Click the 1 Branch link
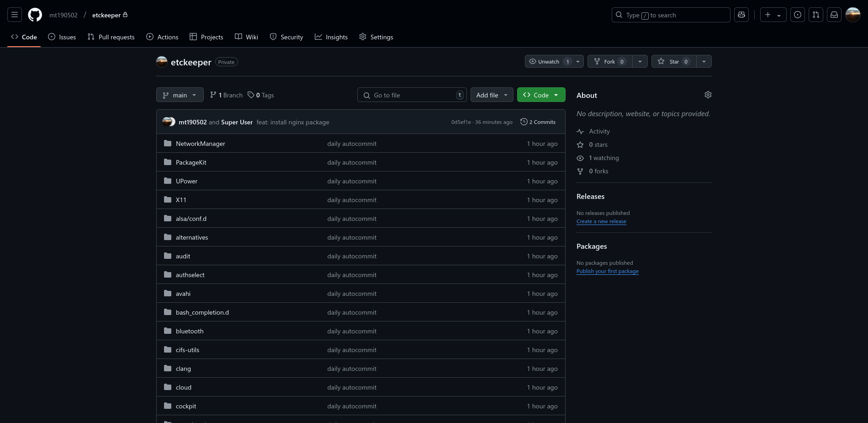The image size is (868, 423). 226,95
